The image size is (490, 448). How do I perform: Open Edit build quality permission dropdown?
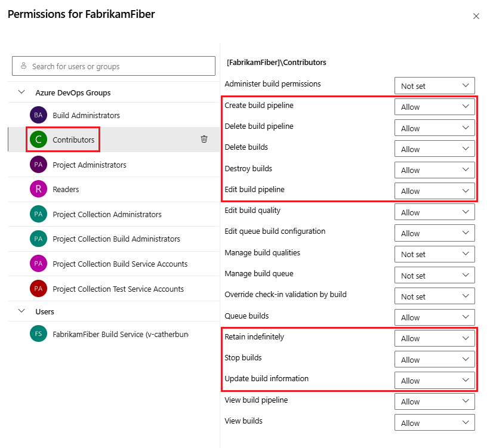(434, 212)
